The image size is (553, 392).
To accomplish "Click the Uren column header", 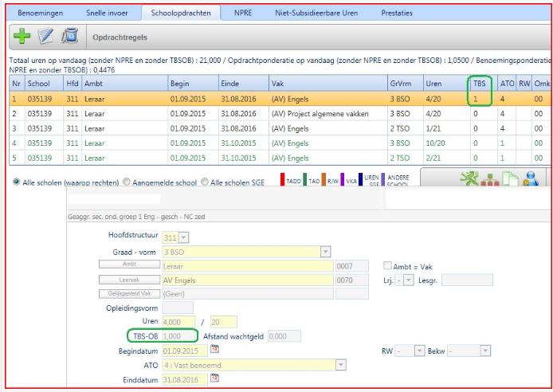I will (x=446, y=84).
